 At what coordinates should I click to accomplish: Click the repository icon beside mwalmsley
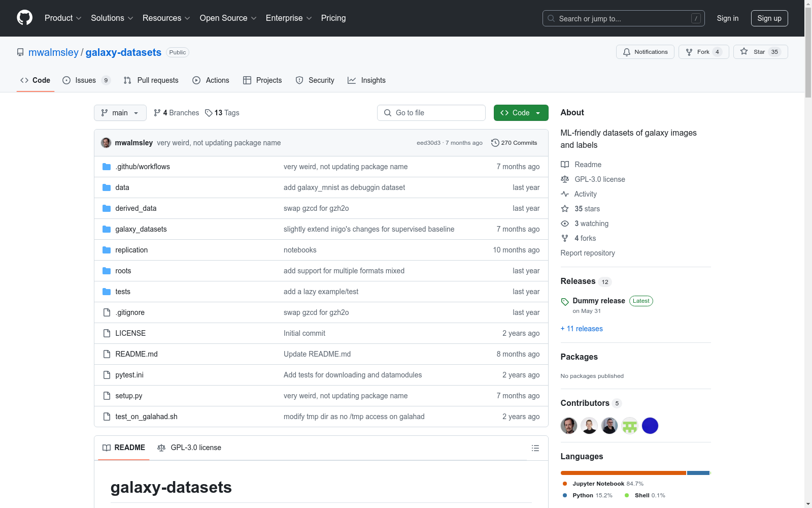20,52
